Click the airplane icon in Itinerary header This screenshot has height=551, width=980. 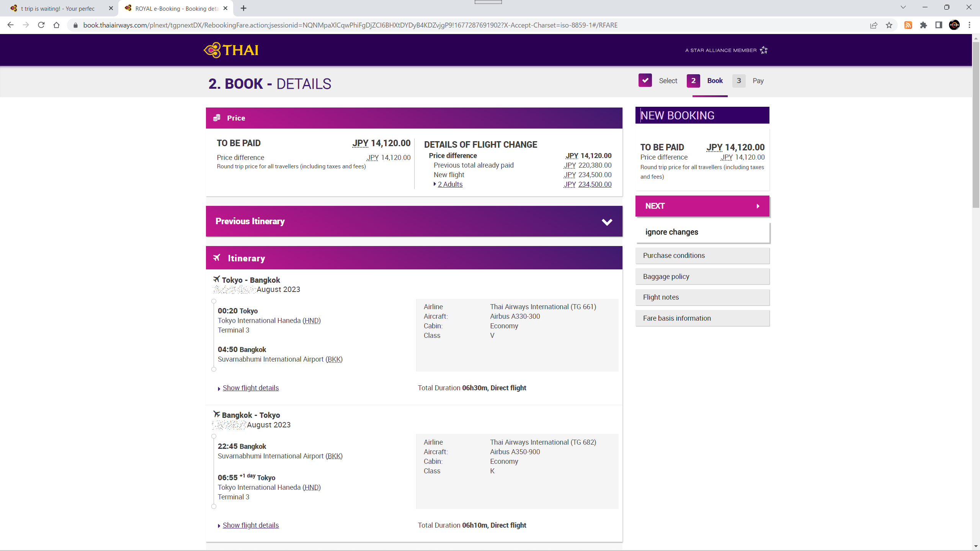pyautogui.click(x=217, y=258)
